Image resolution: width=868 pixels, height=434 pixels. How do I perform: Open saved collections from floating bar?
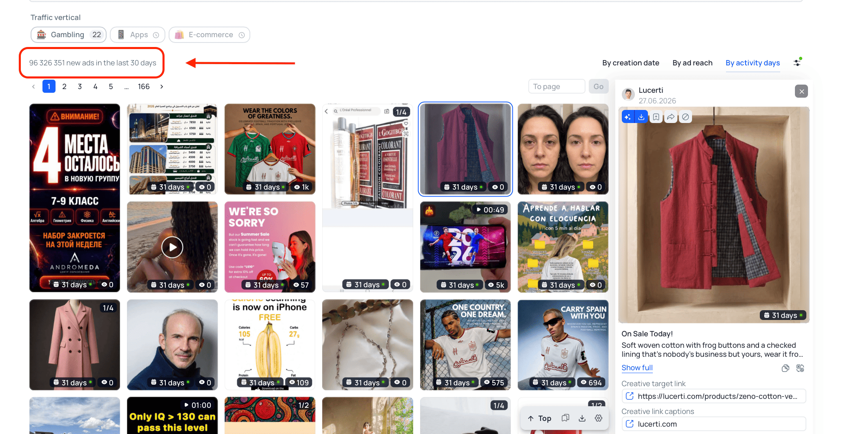coord(565,418)
